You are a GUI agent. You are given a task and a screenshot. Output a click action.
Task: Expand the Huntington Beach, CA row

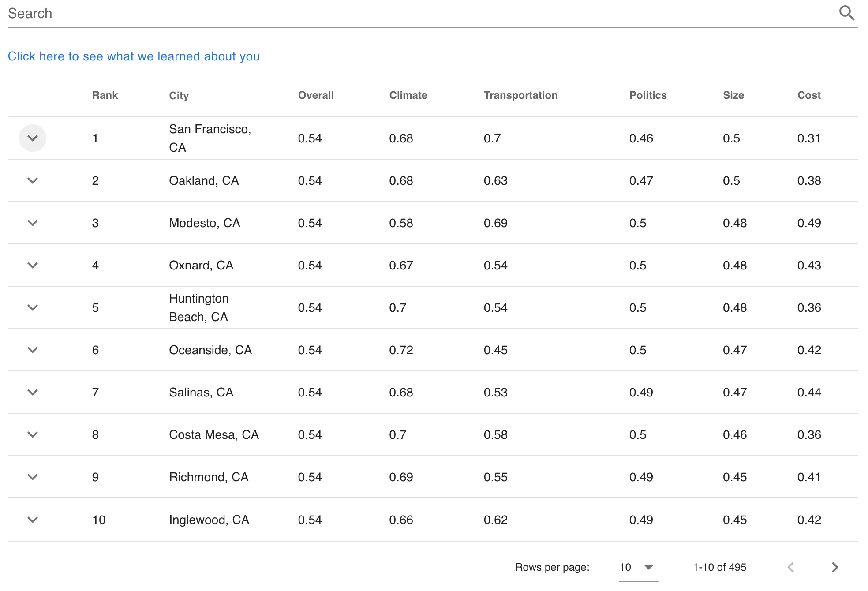tap(33, 307)
